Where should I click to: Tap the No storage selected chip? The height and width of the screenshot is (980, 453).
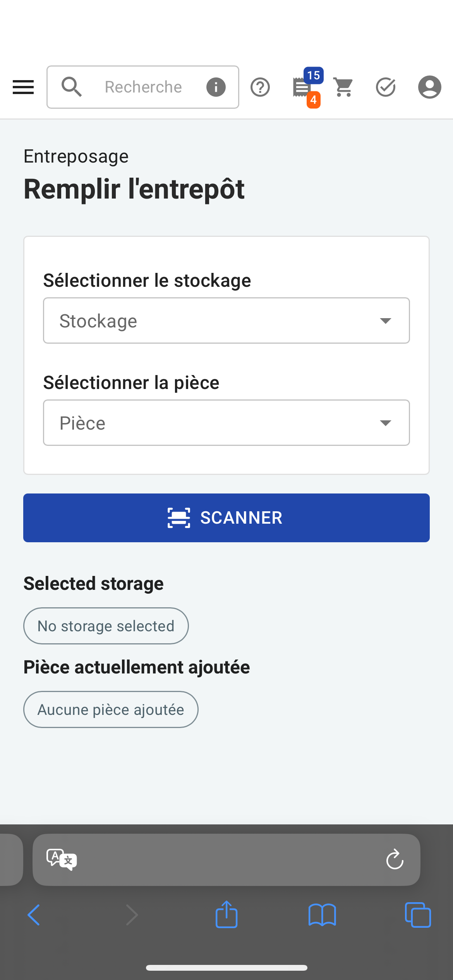coord(106,626)
